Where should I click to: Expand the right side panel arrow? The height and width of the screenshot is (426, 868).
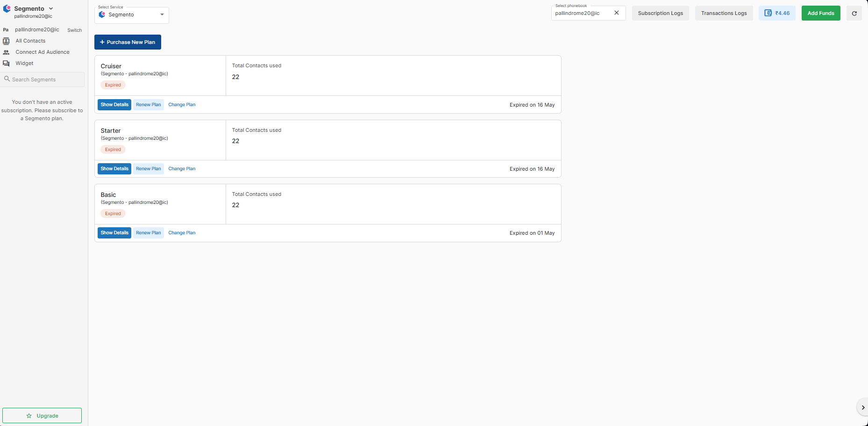862,408
